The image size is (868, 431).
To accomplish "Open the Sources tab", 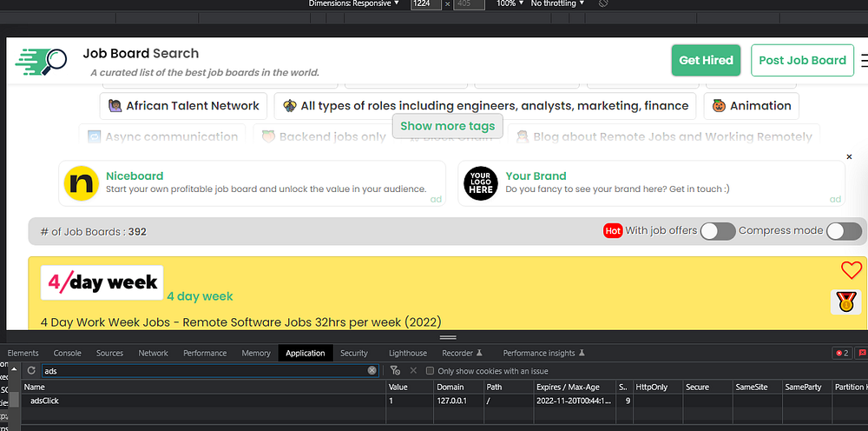I will (x=109, y=353).
